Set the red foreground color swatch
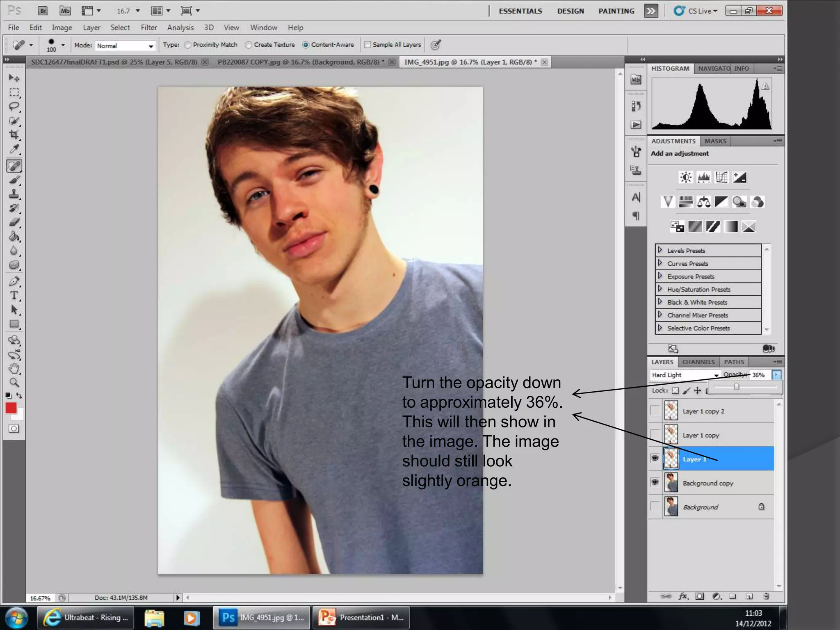Screen dimensions: 840x630 tap(11, 408)
